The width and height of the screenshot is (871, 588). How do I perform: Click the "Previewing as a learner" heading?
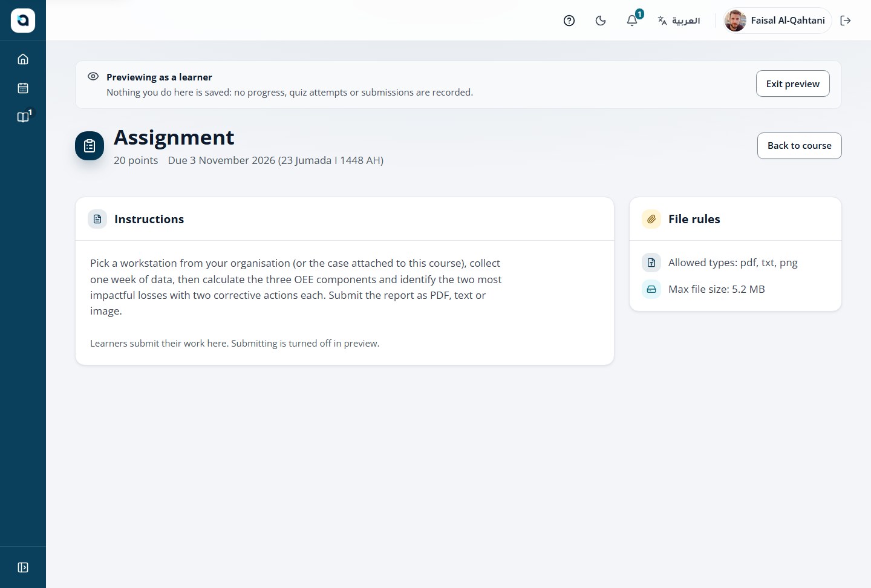(159, 77)
